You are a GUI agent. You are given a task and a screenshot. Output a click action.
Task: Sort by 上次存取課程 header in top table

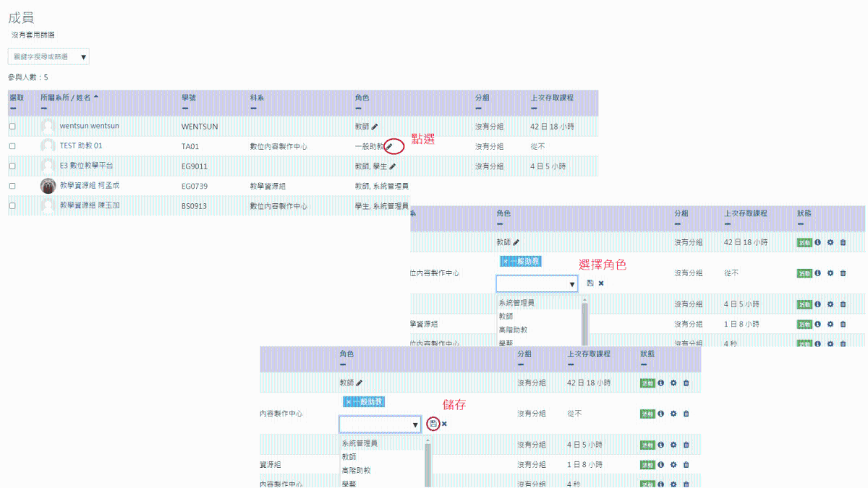pyautogui.click(x=552, y=97)
